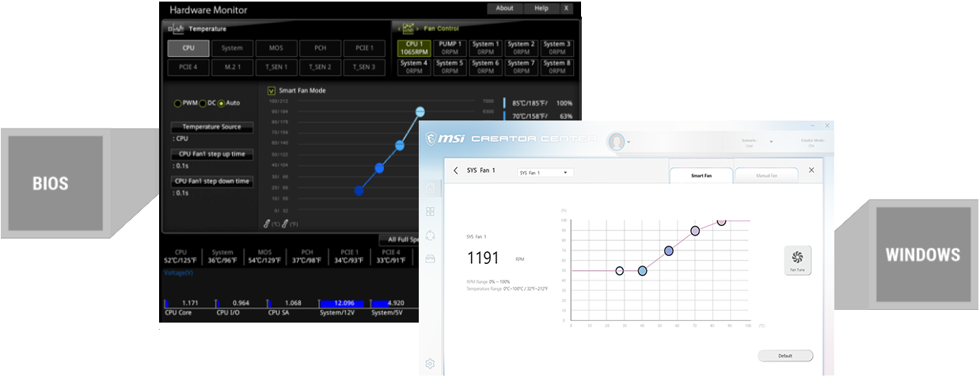Viewport: 980px width, 386px height.
Task: Go back with Creator Center back arrow
Action: click(455, 170)
